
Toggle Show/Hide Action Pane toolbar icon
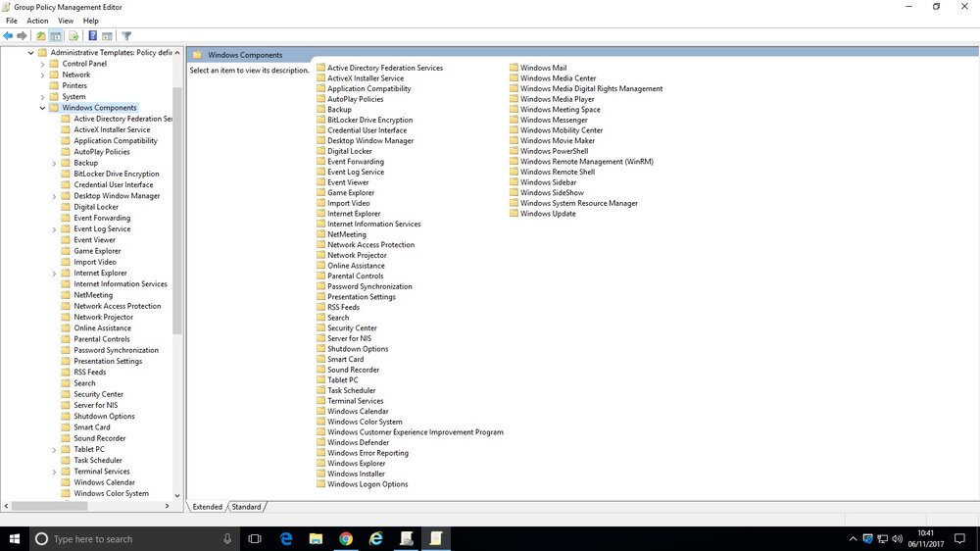(108, 36)
